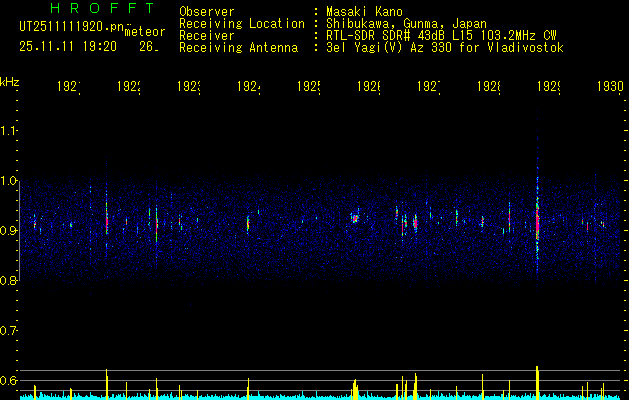Click the 1921 time axis marker

(x=69, y=86)
